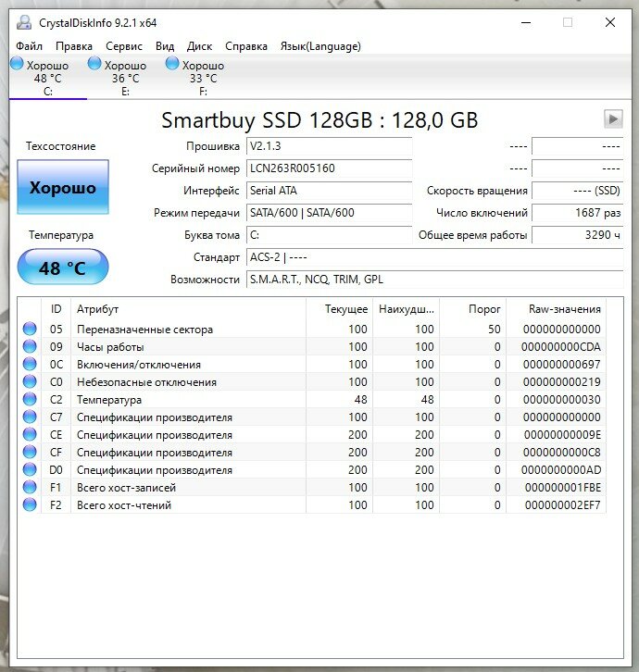Click the ID column header
639x672 pixels.
pyautogui.click(x=56, y=309)
